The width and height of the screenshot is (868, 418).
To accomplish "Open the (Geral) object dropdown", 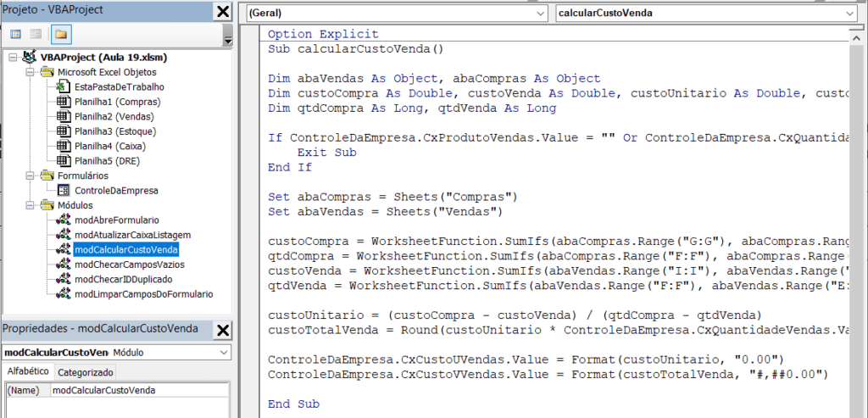I will pos(540,14).
